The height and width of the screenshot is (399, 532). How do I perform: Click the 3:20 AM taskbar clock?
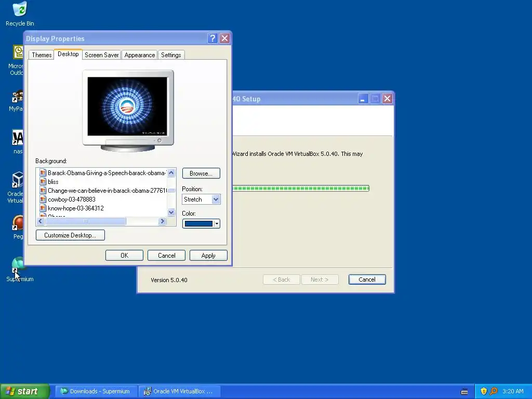[513, 391]
